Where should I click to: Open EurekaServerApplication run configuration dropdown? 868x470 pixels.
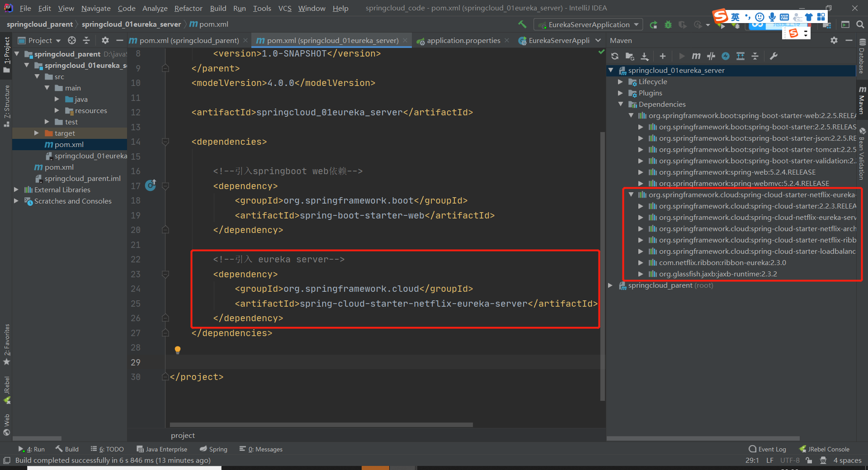[588, 24]
